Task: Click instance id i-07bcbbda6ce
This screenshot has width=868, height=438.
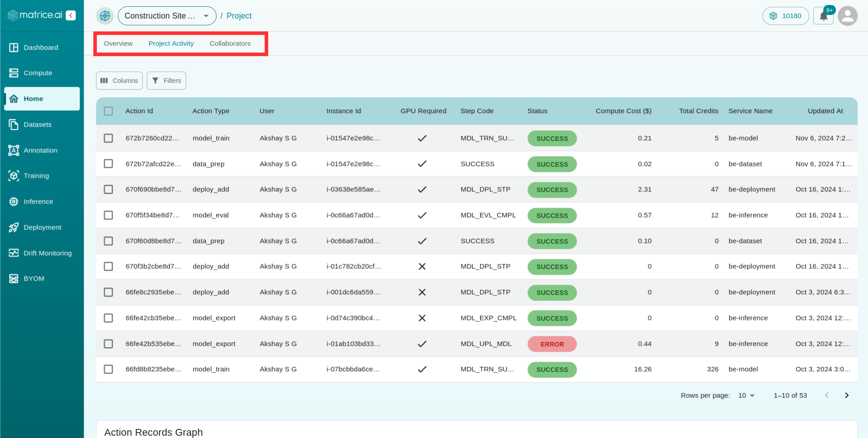Action: coord(353,369)
